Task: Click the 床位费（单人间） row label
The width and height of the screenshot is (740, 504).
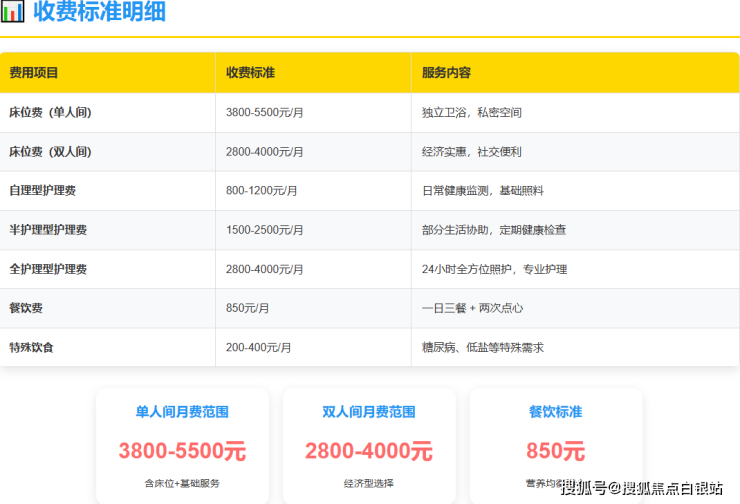Action: 50,113
